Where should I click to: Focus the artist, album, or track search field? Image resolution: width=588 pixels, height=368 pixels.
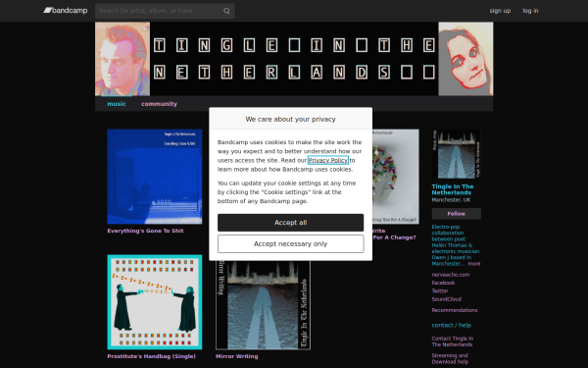coord(165,11)
